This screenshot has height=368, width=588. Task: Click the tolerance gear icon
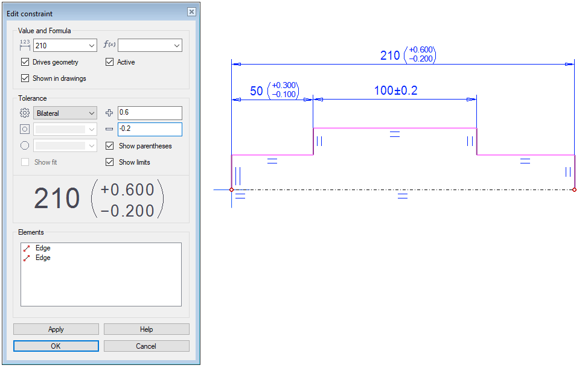pos(25,113)
